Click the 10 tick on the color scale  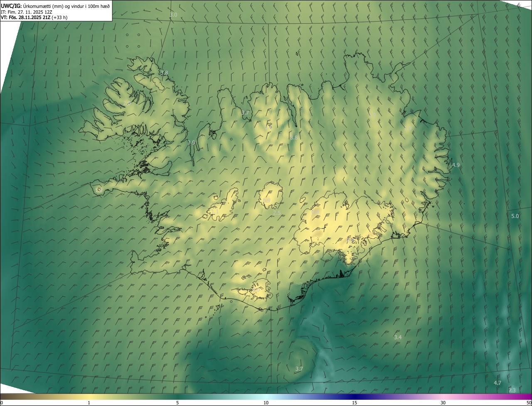(x=266, y=403)
